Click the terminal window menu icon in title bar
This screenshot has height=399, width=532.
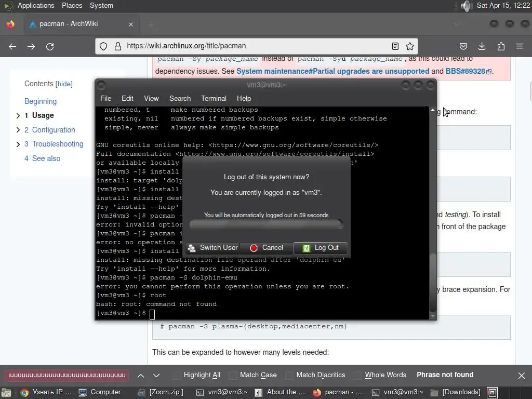[x=101, y=85]
